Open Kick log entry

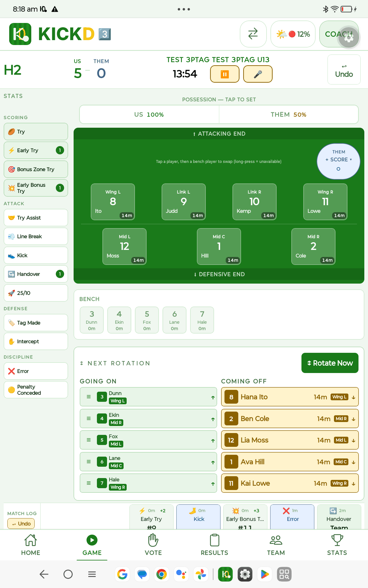(x=198, y=517)
